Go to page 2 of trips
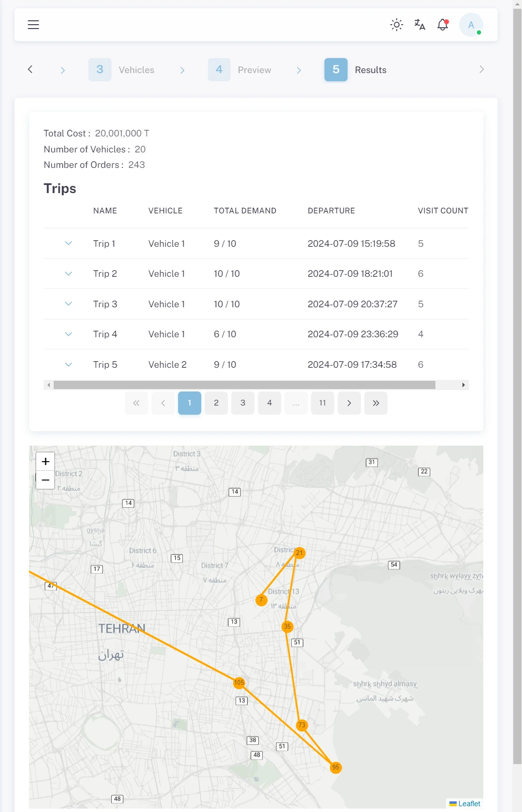 coord(216,403)
